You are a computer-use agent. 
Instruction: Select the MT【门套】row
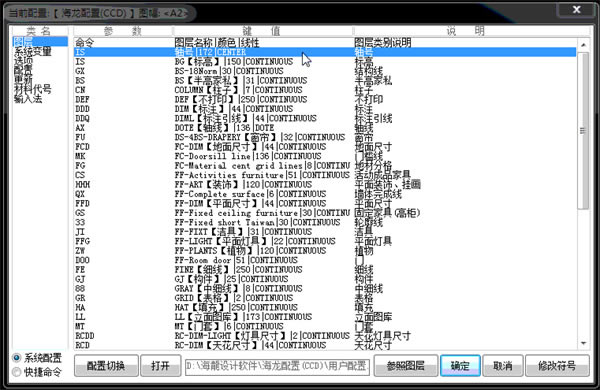(325, 326)
